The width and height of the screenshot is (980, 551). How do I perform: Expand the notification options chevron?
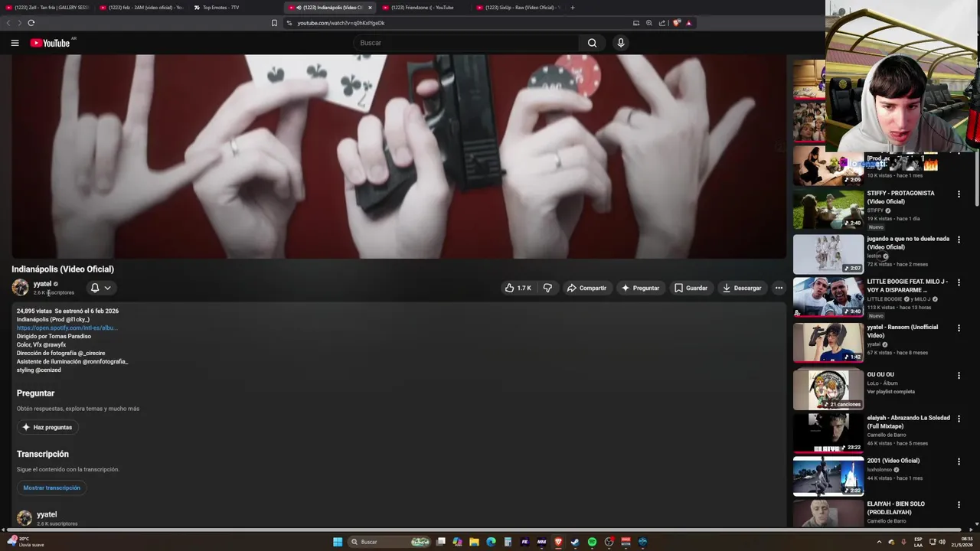107,288
